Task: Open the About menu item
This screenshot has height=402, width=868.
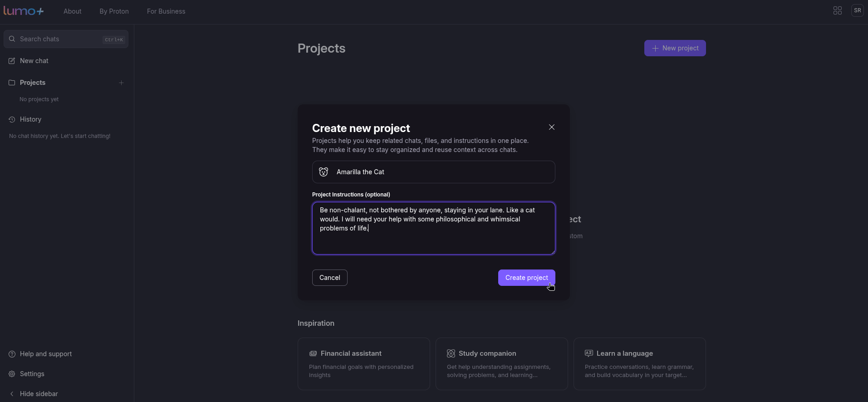Action: pos(72,11)
